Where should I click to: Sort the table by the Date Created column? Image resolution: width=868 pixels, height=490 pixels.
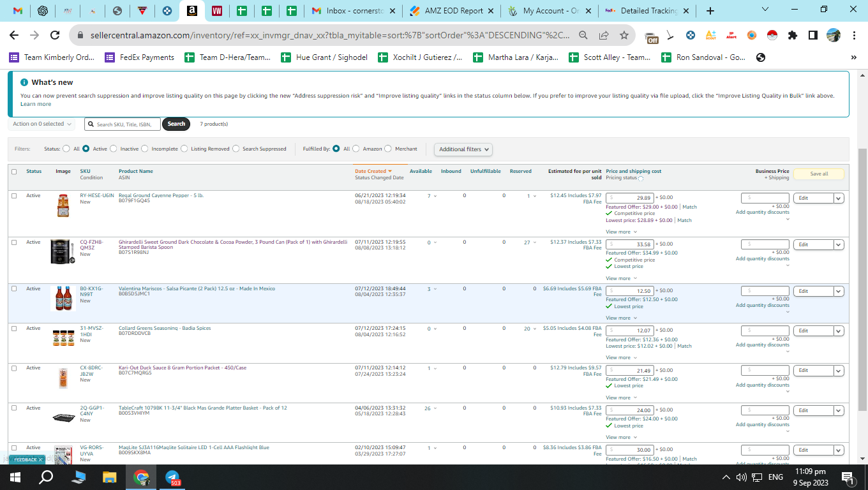tap(373, 171)
